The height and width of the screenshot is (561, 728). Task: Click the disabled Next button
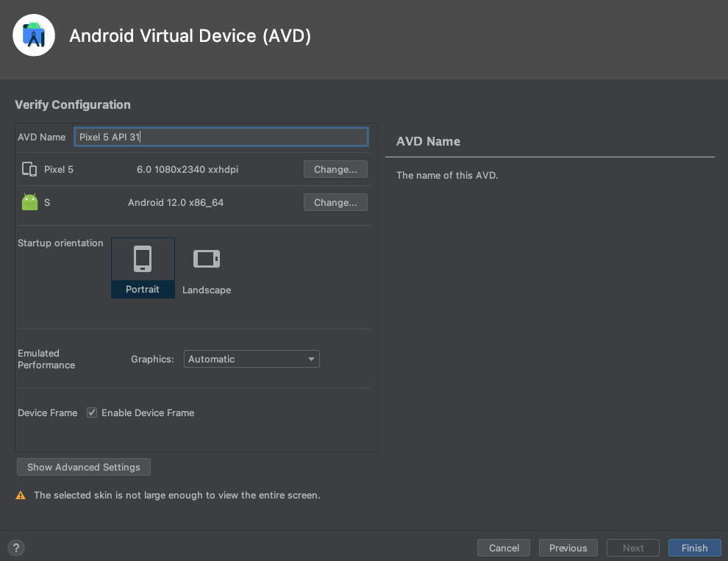click(x=633, y=548)
